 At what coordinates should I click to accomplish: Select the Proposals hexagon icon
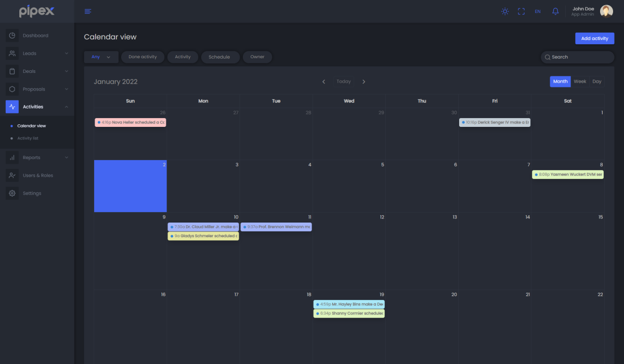pos(12,89)
